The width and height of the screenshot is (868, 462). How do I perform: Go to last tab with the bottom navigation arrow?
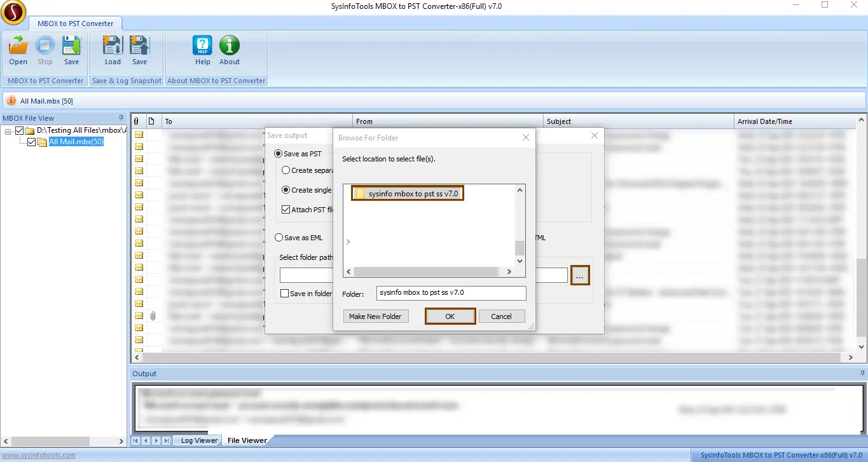click(x=167, y=440)
